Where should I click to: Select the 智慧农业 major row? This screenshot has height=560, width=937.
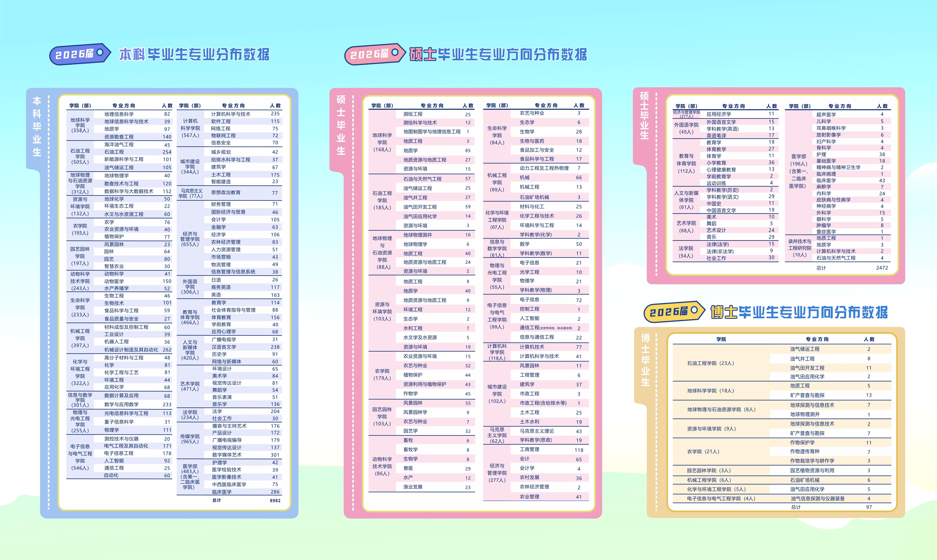point(133,266)
